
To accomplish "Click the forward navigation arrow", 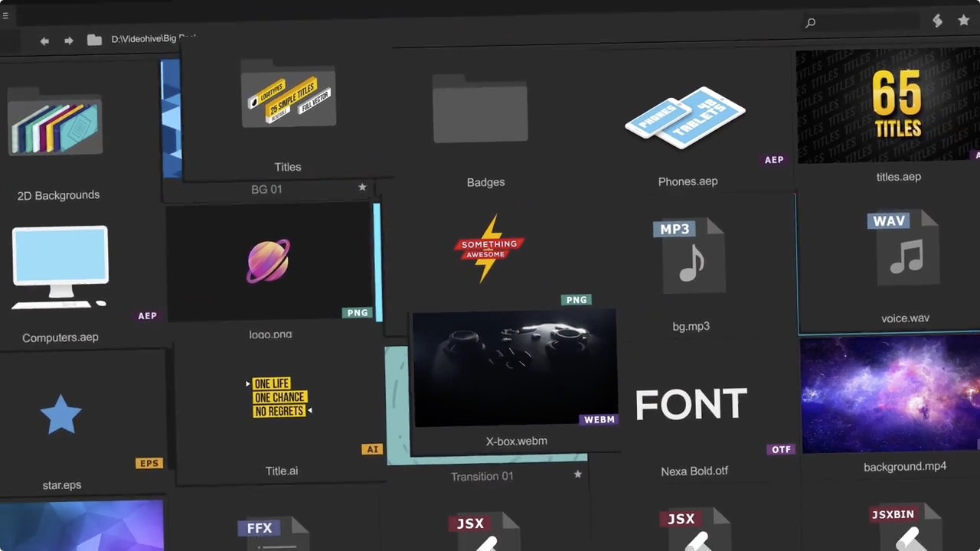I will click(x=68, y=41).
